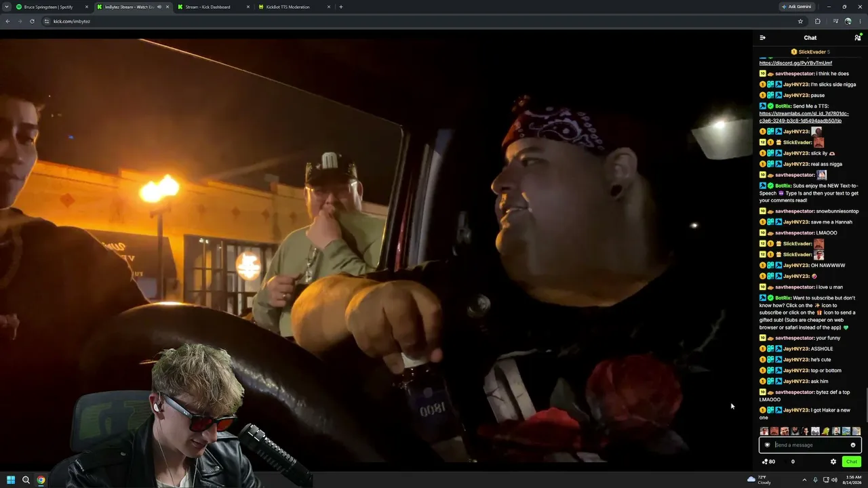This screenshot has width=868, height=488.
Task: Click JayHNY23 in the 'pause' message
Action: point(796,96)
